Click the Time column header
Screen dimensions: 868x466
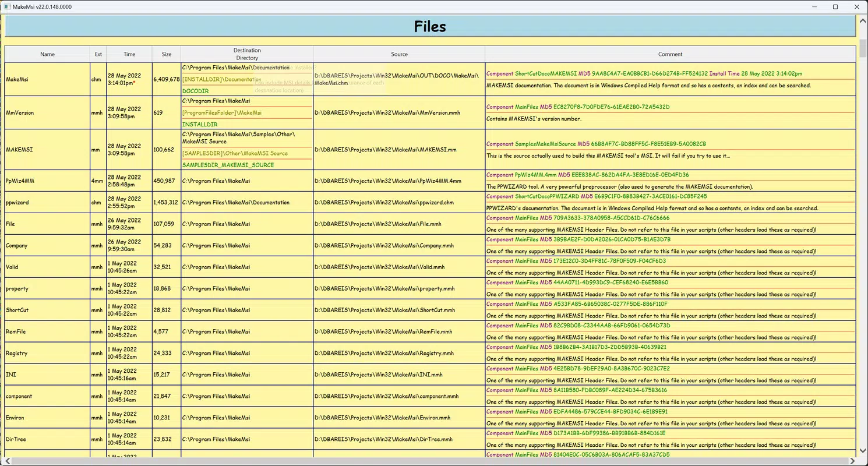(x=129, y=54)
